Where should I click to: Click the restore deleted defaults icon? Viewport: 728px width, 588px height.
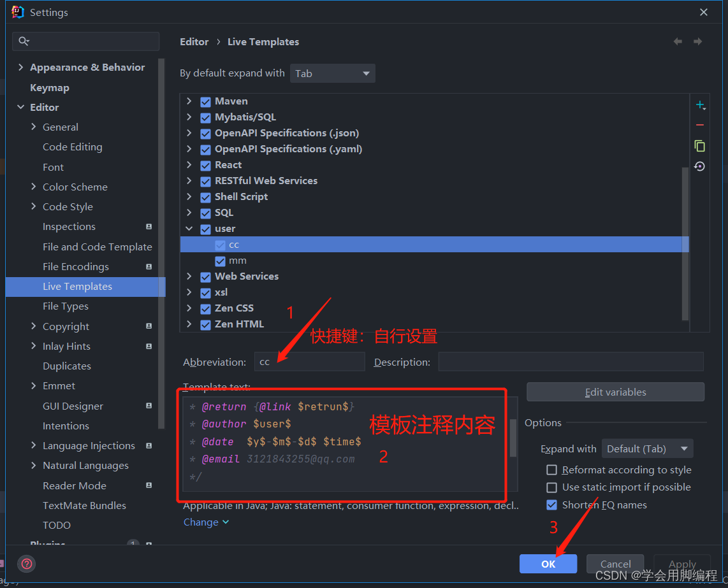(700, 166)
